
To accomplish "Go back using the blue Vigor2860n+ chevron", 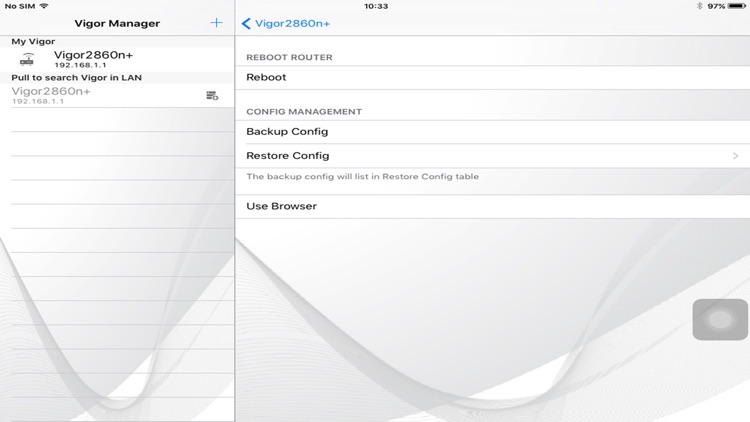I will coord(286,23).
